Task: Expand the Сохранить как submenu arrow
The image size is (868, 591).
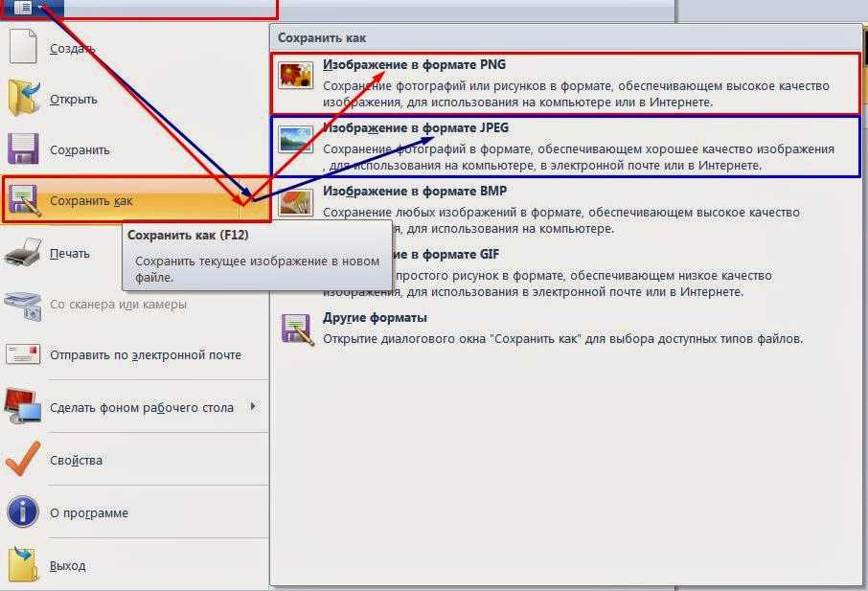Action: click(255, 200)
